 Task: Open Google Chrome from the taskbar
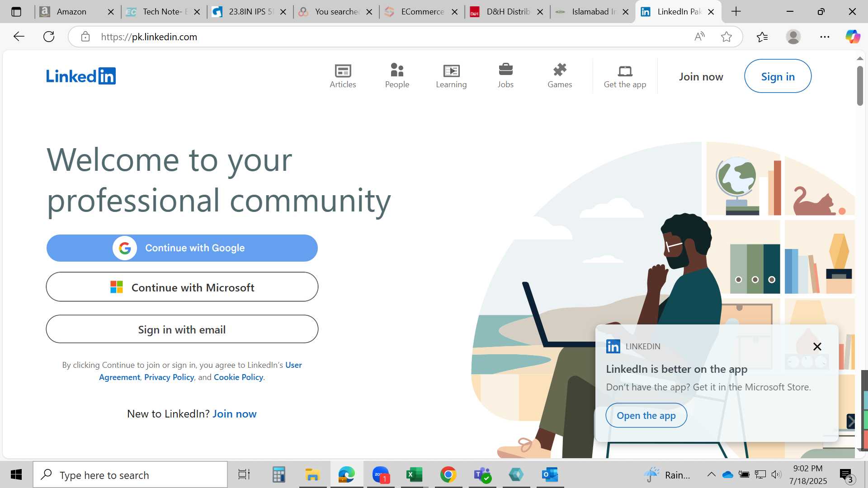(x=448, y=475)
